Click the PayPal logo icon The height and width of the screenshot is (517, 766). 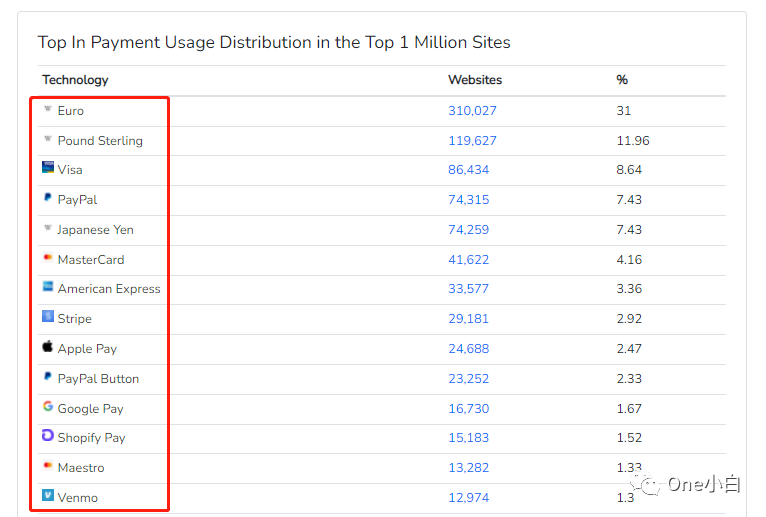pos(48,199)
